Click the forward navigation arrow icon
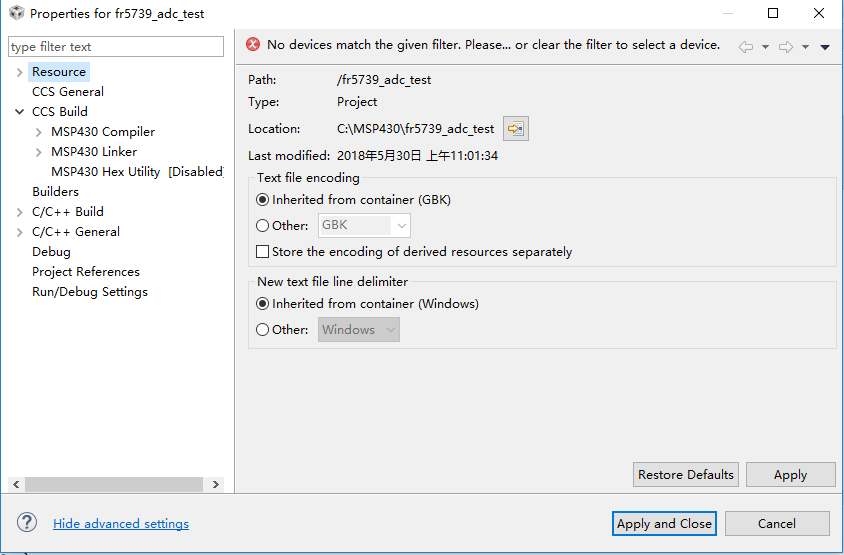The height and width of the screenshot is (555, 844). pyautogui.click(x=786, y=47)
